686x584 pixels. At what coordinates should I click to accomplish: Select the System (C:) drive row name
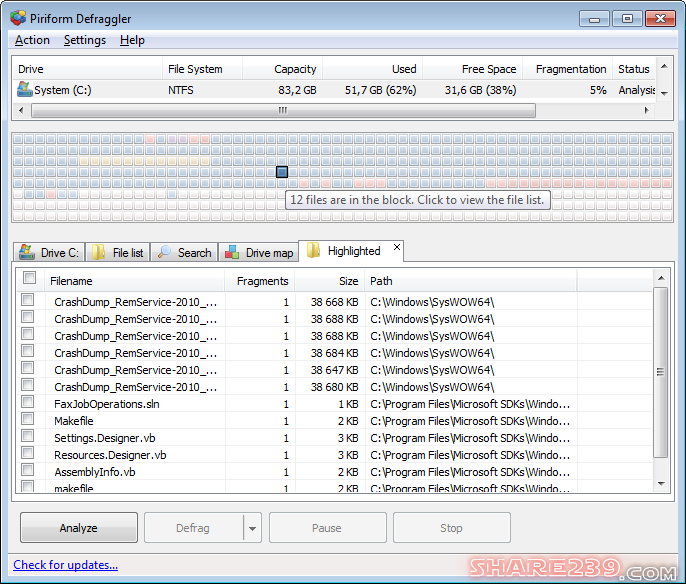coord(63,90)
